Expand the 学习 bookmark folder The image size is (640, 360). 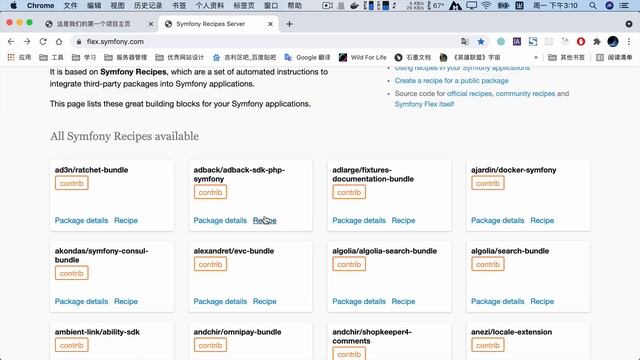[x=84, y=57]
